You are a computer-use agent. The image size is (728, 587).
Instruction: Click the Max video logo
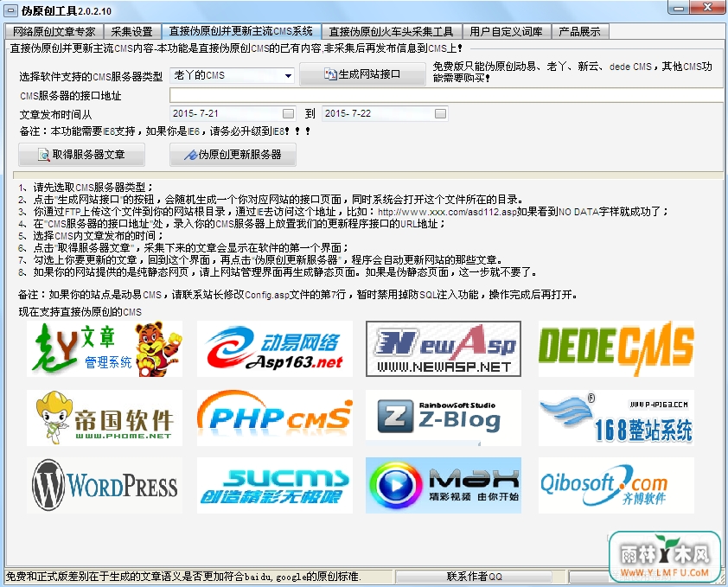(444, 485)
